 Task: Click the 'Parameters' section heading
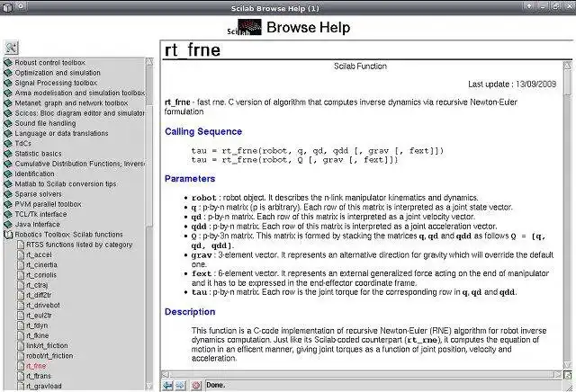pos(190,179)
